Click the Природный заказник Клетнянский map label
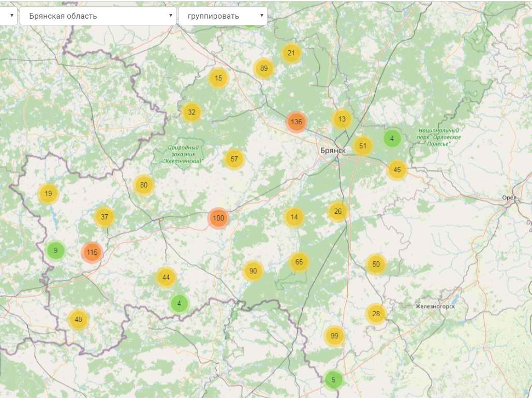 [184, 154]
